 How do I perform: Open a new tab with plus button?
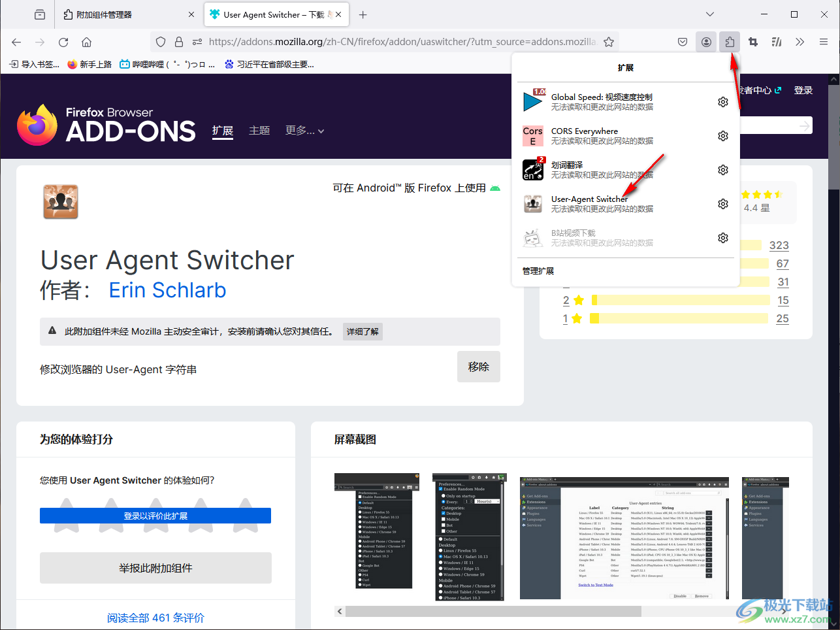(363, 14)
